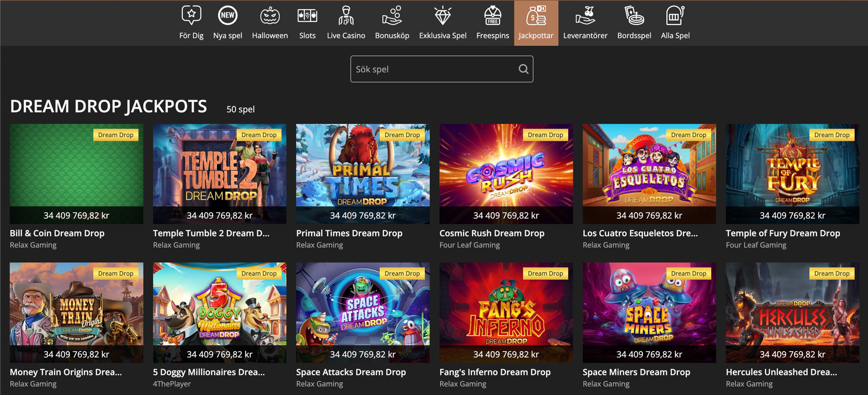
Task: Open the Leverantörer hand-with-cherries icon
Action: click(x=585, y=15)
